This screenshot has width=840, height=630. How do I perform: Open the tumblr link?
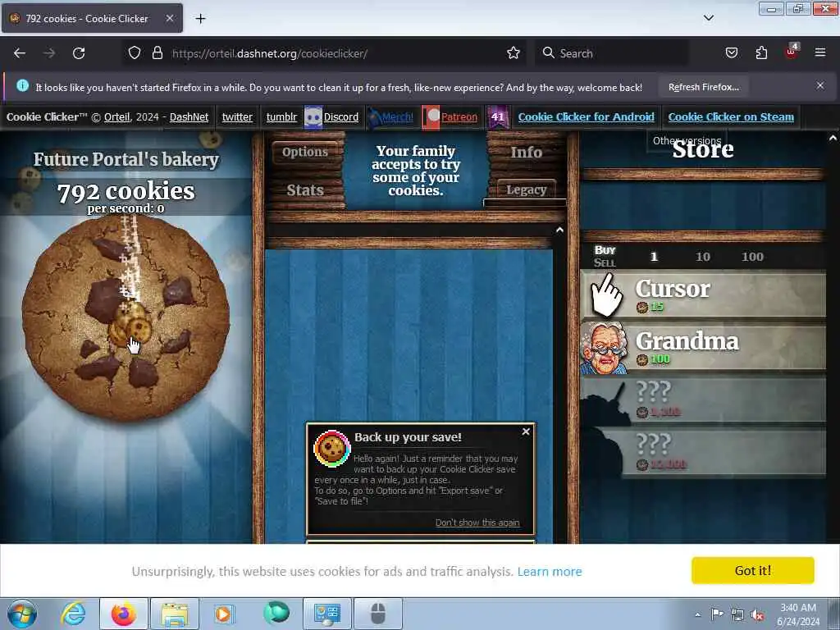pos(282,116)
